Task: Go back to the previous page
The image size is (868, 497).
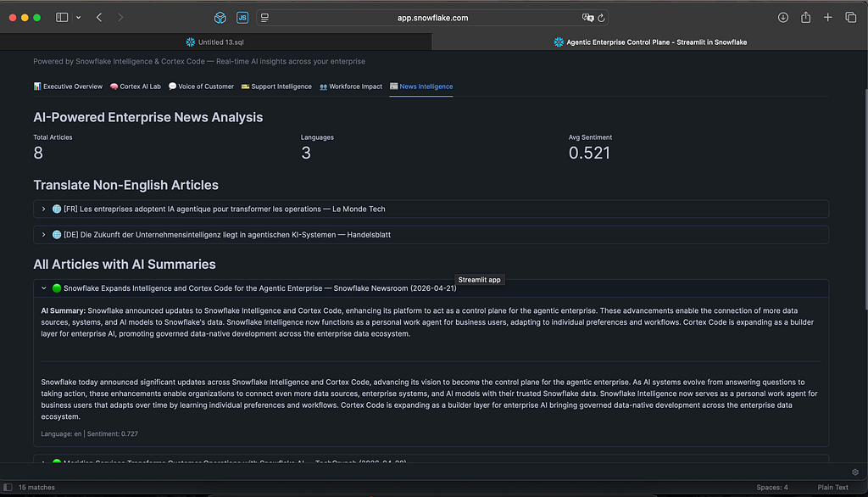Action: (99, 18)
